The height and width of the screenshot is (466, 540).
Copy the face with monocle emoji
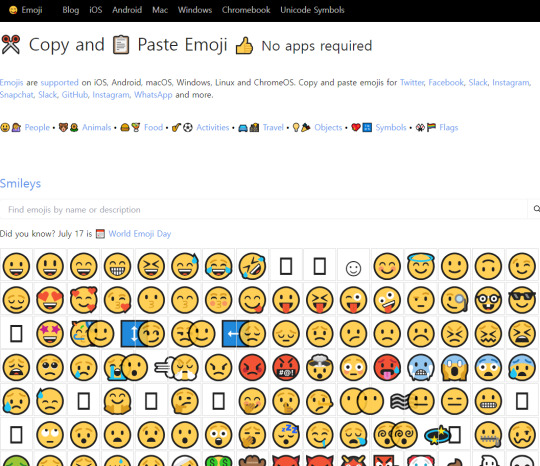point(455,300)
